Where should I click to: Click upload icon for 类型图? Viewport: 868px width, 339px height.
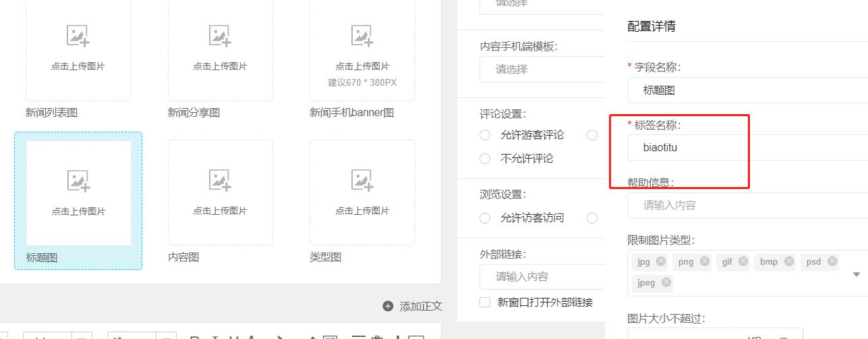(x=362, y=180)
